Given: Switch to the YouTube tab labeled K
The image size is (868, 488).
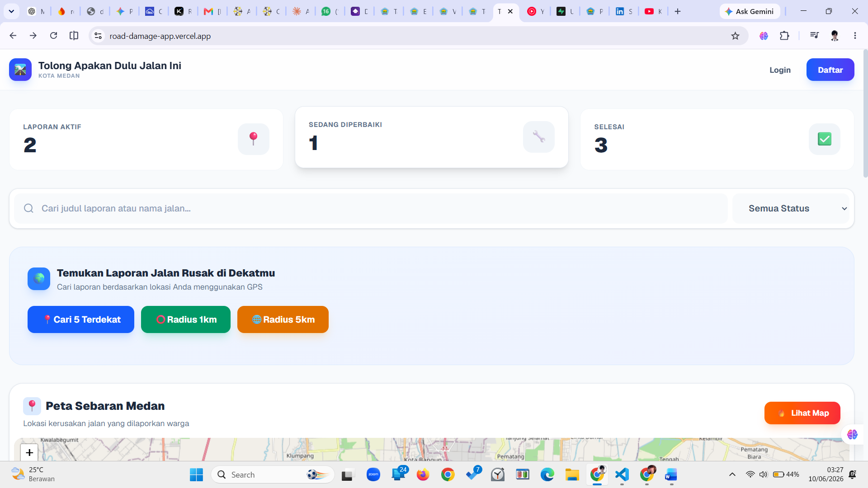Looking at the screenshot, I should [x=654, y=11].
